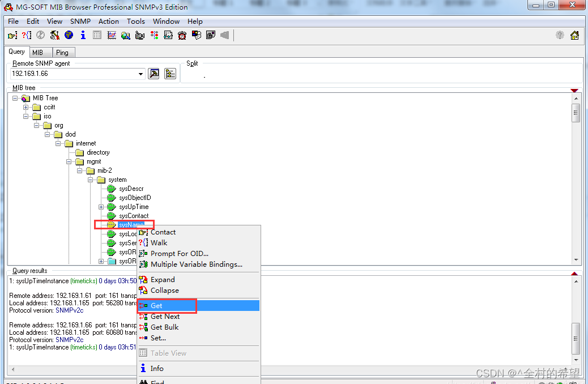Collapse the system node

91,180
